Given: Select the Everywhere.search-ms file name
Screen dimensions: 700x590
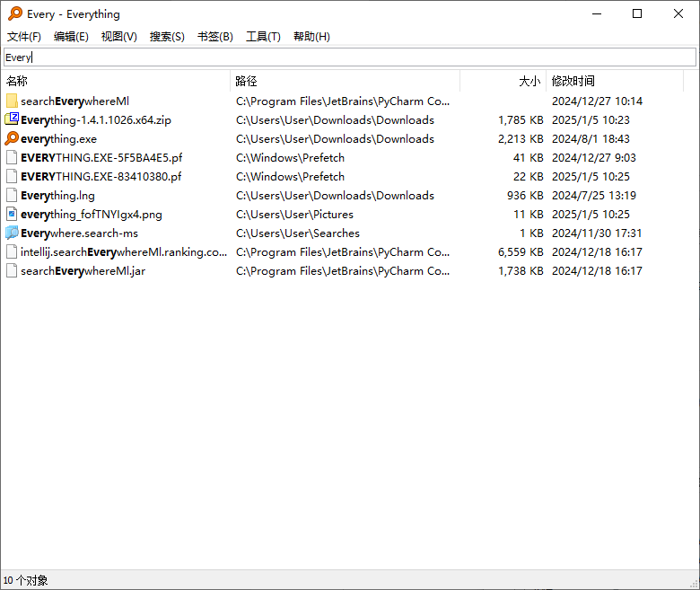Looking at the screenshot, I should coord(80,233).
